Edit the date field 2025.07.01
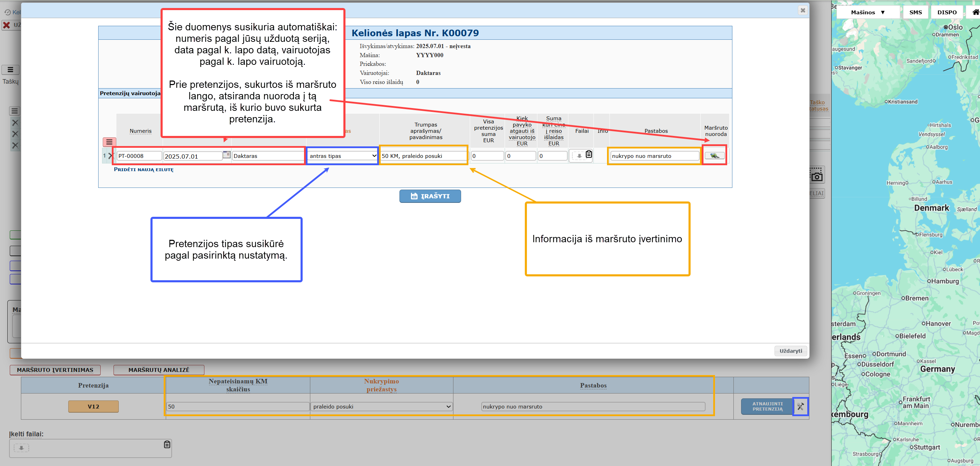This screenshot has width=980, height=466. (193, 156)
